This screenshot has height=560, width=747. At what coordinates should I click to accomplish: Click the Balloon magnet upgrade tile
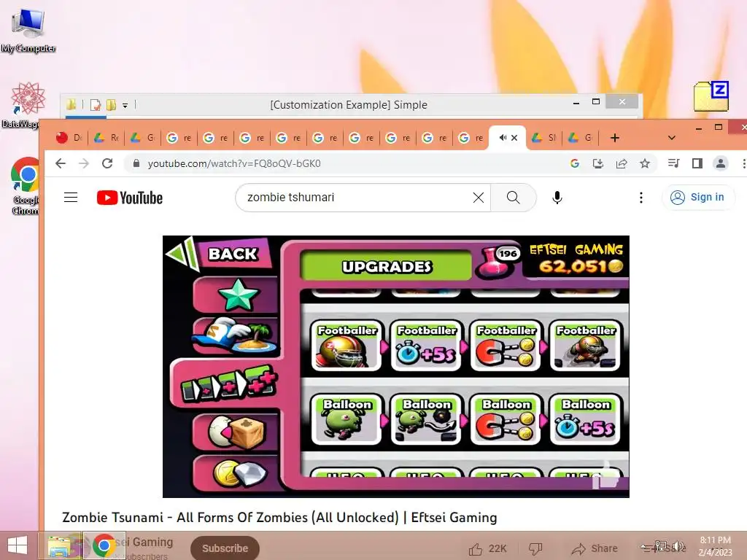[x=506, y=419]
